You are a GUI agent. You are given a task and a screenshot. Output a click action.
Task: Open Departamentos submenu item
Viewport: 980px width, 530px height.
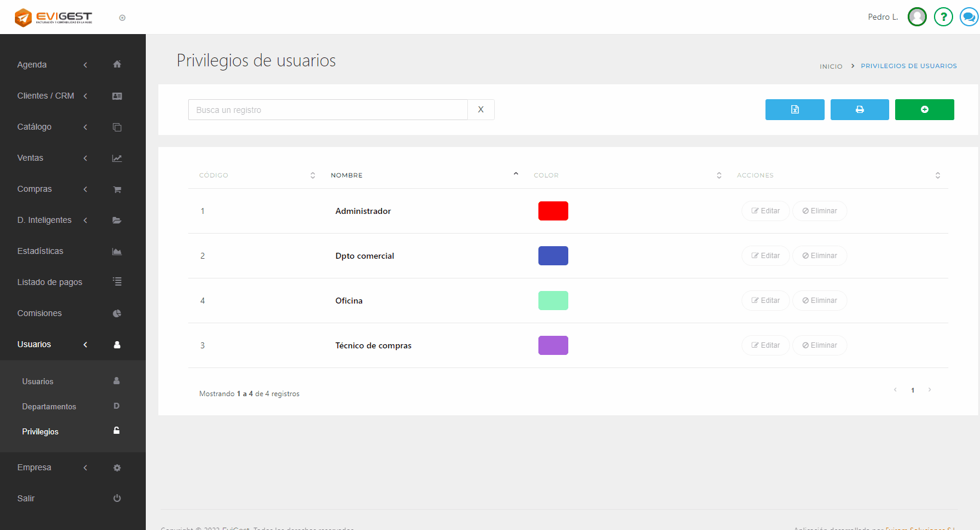point(49,406)
